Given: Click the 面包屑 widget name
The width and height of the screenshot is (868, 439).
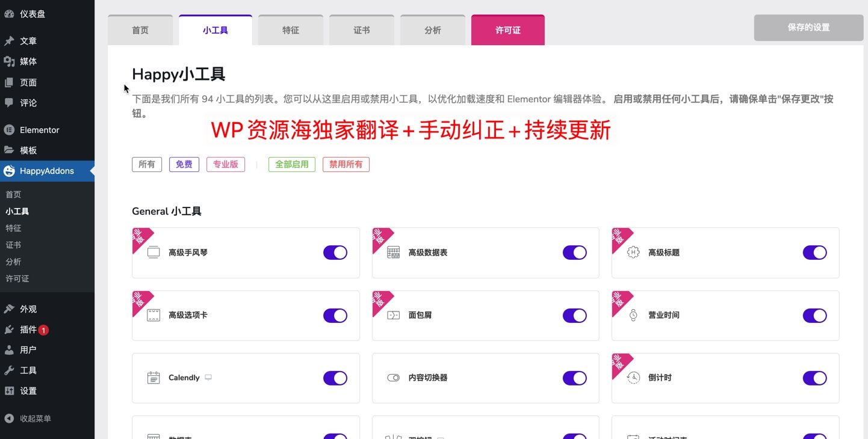Looking at the screenshot, I should (x=420, y=315).
